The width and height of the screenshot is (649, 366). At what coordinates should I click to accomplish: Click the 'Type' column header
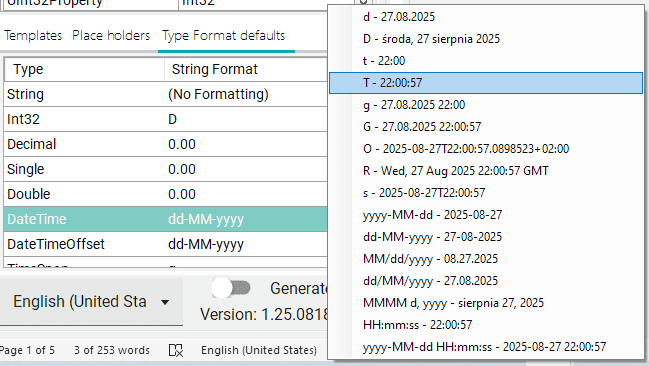84,69
